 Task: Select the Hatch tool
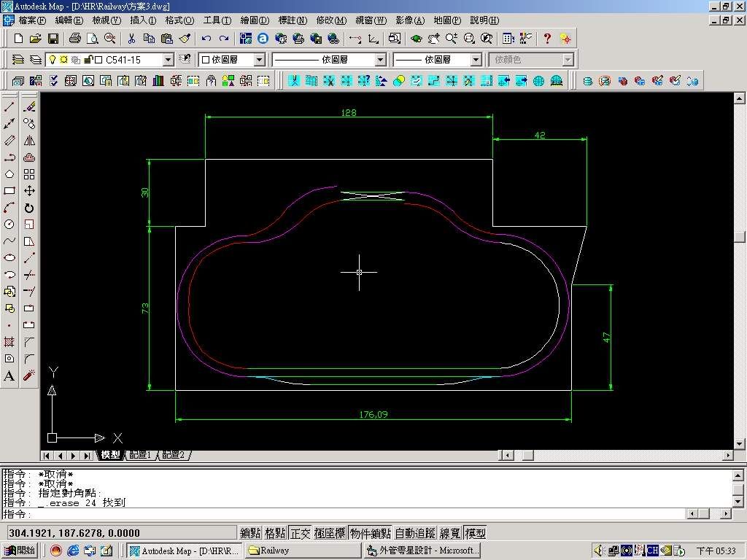pos(9,342)
